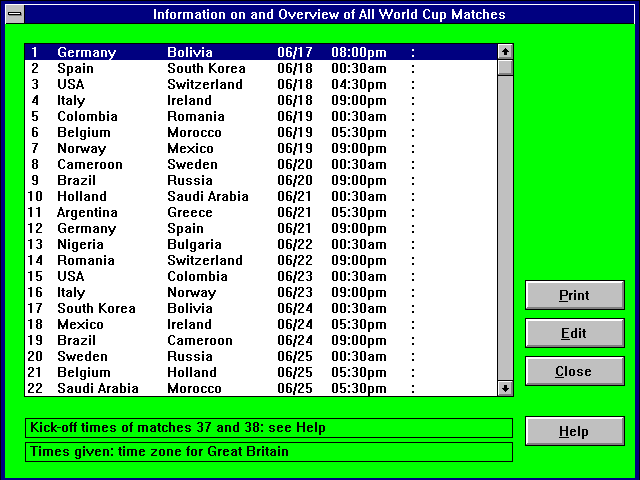
Task: Select match 17 South Korea vs Bolivia
Action: (261, 308)
